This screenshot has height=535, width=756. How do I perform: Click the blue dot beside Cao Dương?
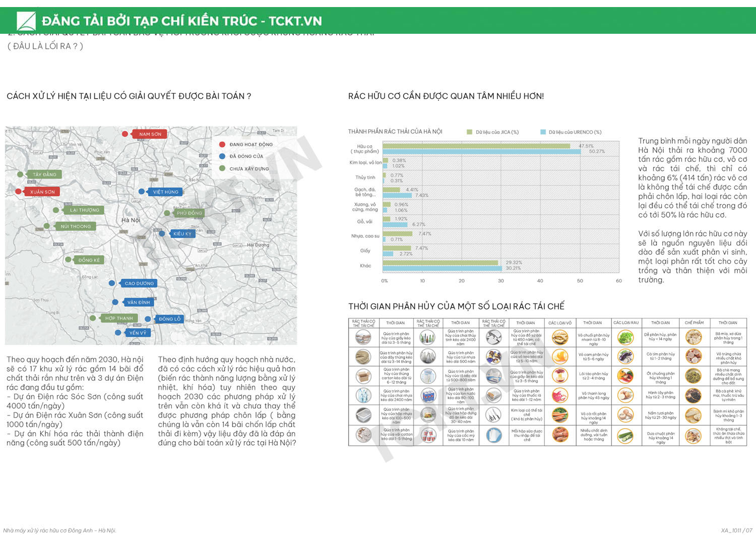coord(112,283)
